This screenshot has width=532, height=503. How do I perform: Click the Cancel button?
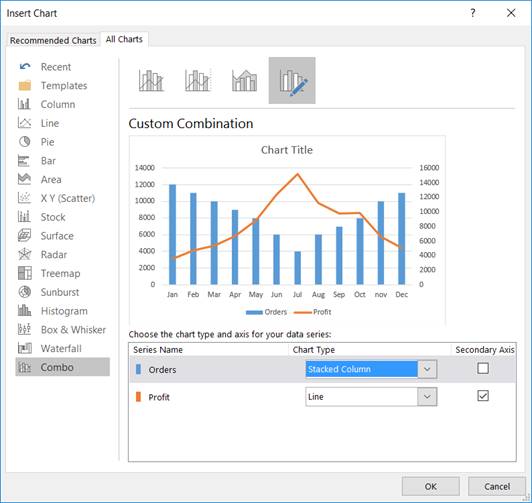click(x=497, y=486)
